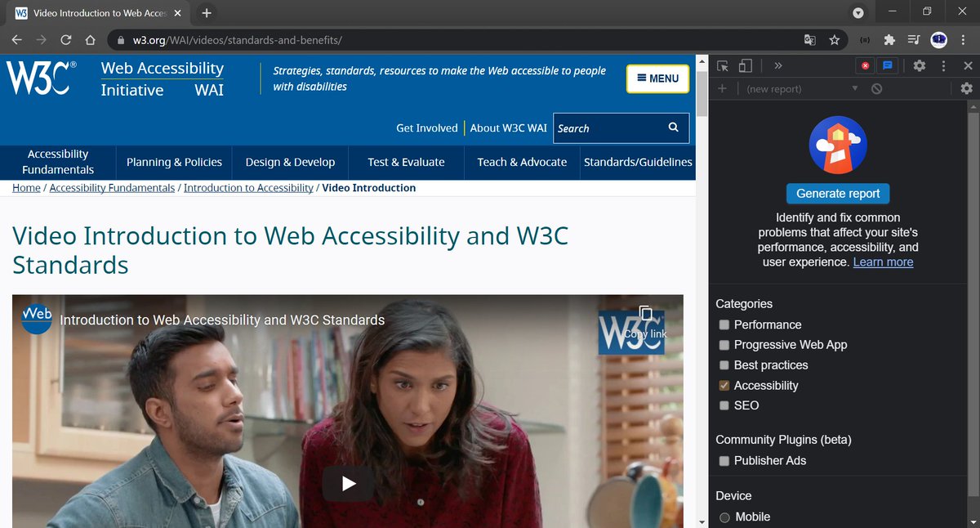Reload the page
Screen dimensions: 980x528
point(66,39)
